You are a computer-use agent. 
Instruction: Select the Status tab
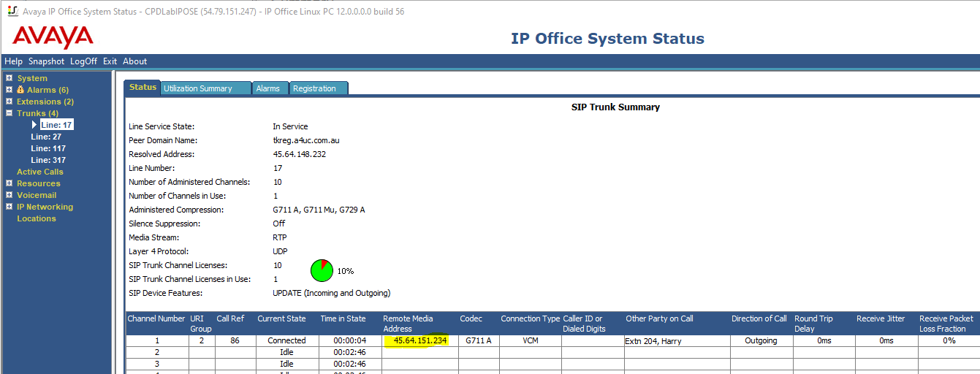point(143,87)
